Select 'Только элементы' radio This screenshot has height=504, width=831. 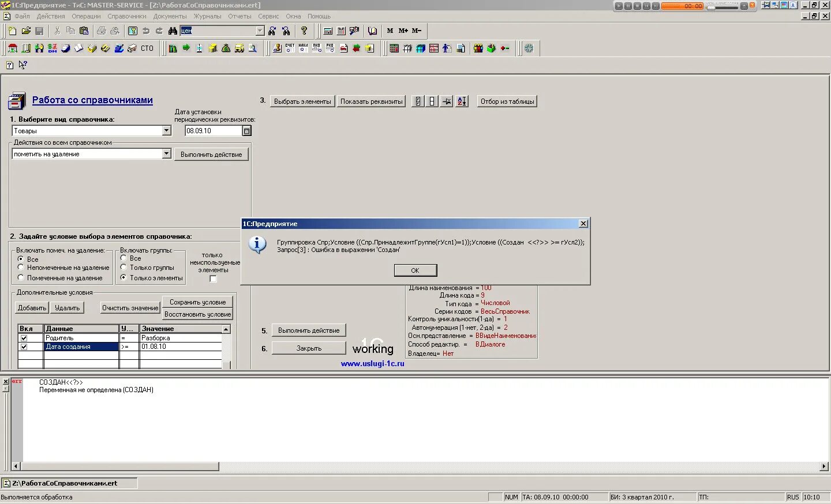(x=123, y=277)
